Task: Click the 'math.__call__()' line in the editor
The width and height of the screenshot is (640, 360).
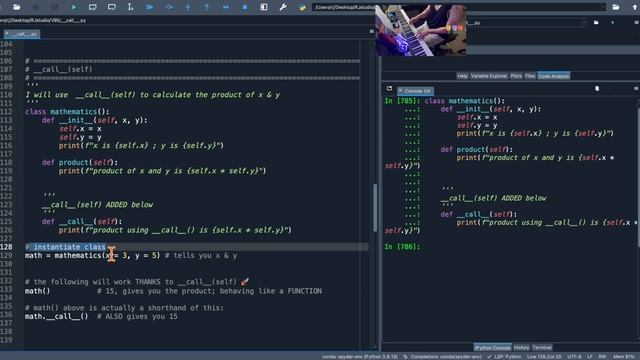Action: [x=56, y=316]
